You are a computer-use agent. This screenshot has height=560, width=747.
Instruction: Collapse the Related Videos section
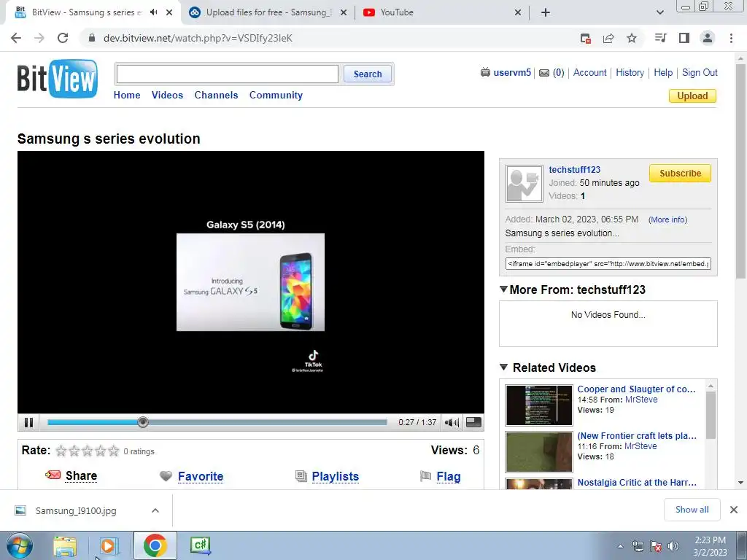click(503, 367)
